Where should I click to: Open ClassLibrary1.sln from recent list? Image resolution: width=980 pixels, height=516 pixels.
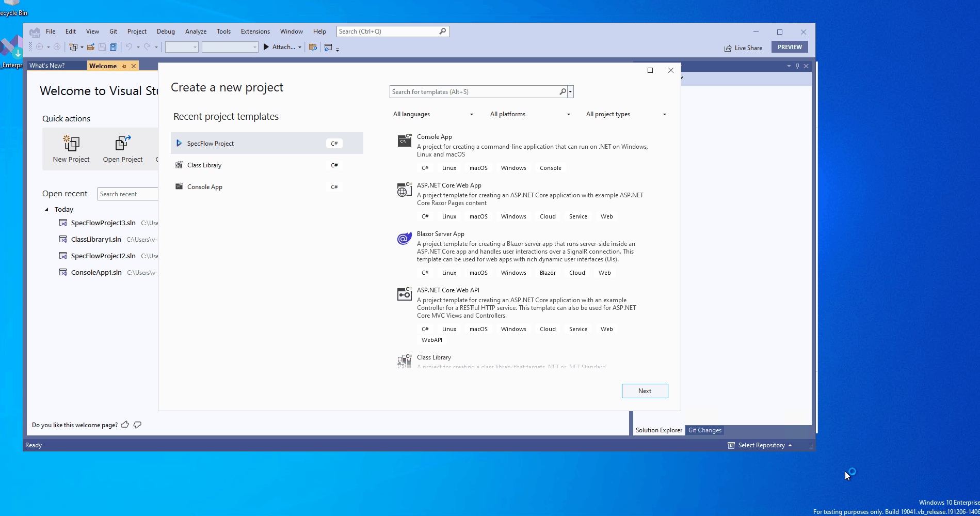click(x=96, y=240)
